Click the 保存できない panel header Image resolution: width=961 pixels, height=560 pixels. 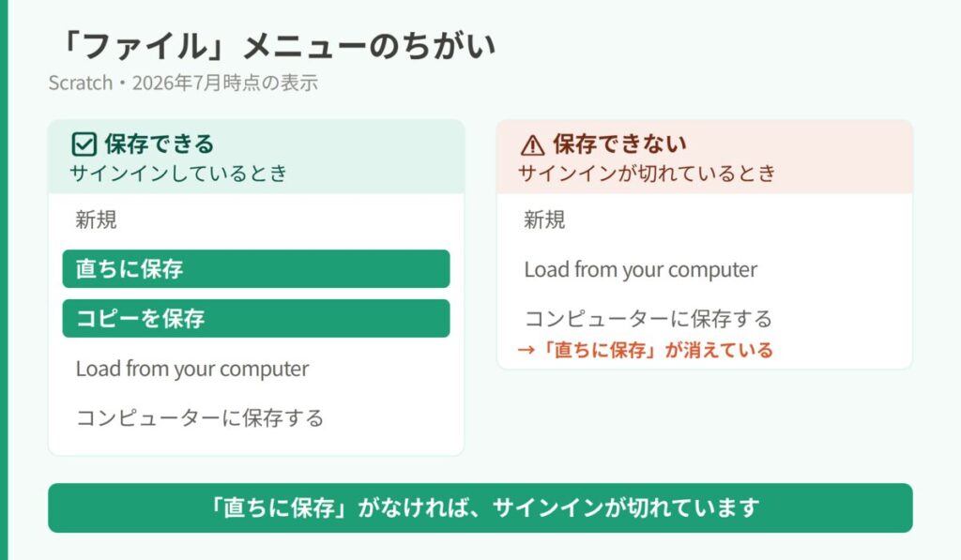tap(705, 157)
